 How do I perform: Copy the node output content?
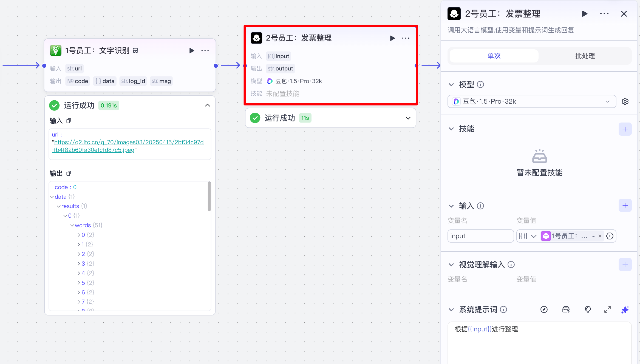pos(69,174)
